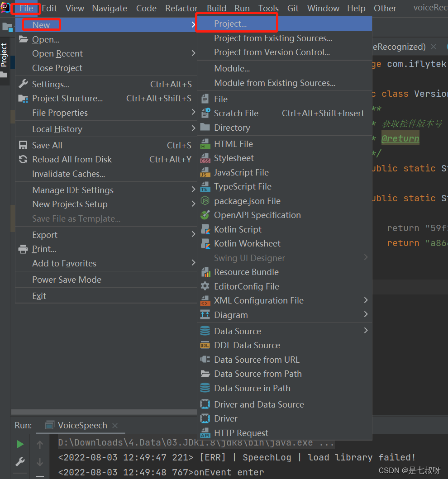Open the Navigate menu
This screenshot has width=448, height=479.
click(110, 8)
